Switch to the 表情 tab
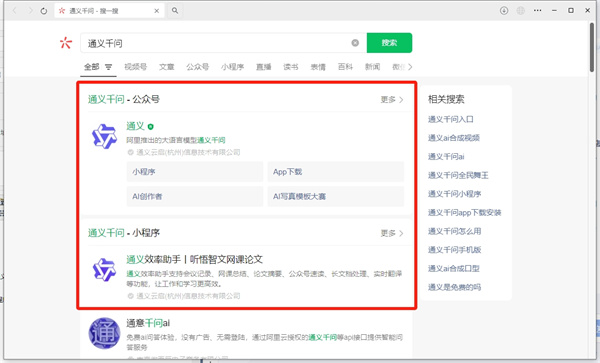The image size is (600, 363). 318,67
